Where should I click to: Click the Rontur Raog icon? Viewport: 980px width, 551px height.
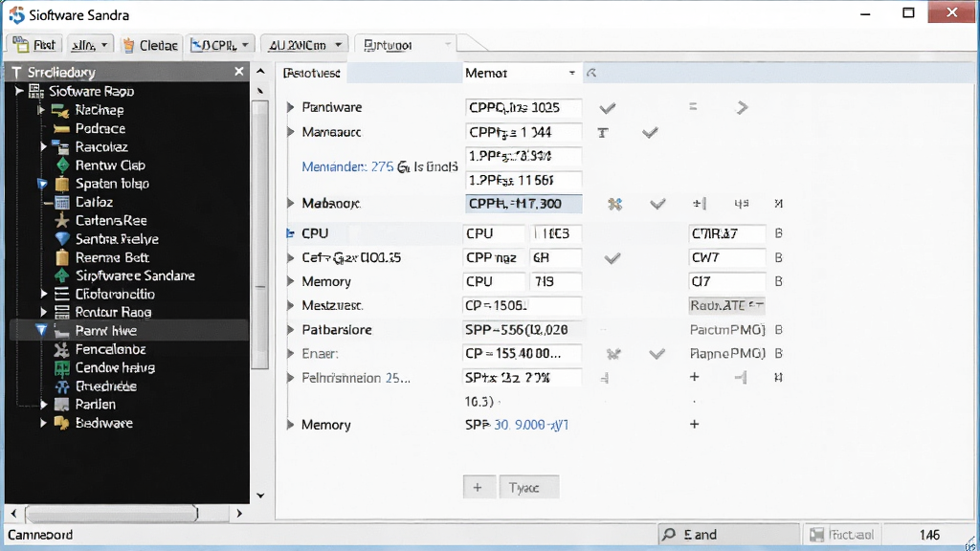tap(62, 313)
